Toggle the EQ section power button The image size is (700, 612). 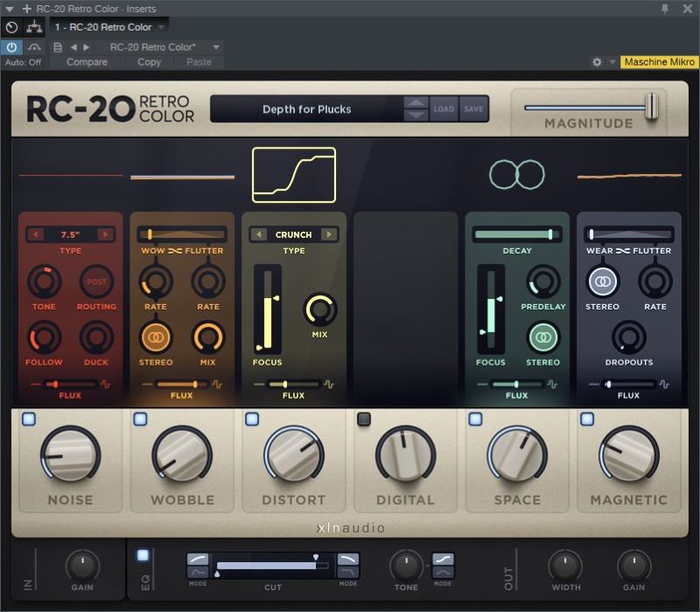(143, 555)
